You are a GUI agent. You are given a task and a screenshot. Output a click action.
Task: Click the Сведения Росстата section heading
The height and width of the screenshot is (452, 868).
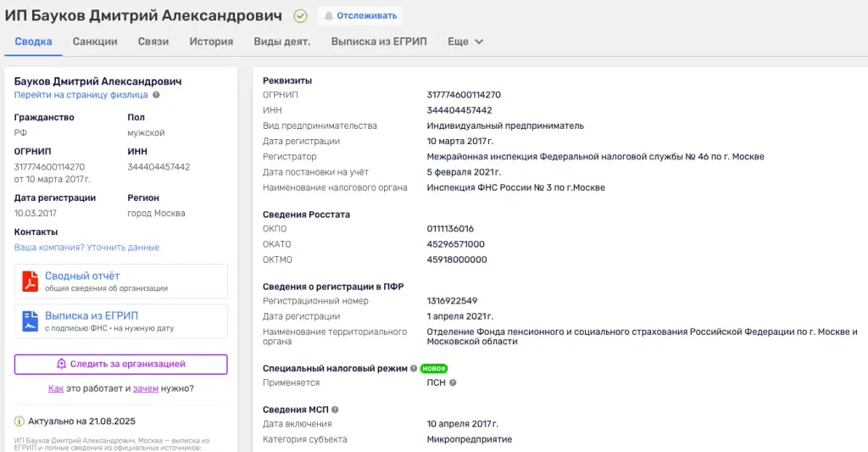pos(306,215)
